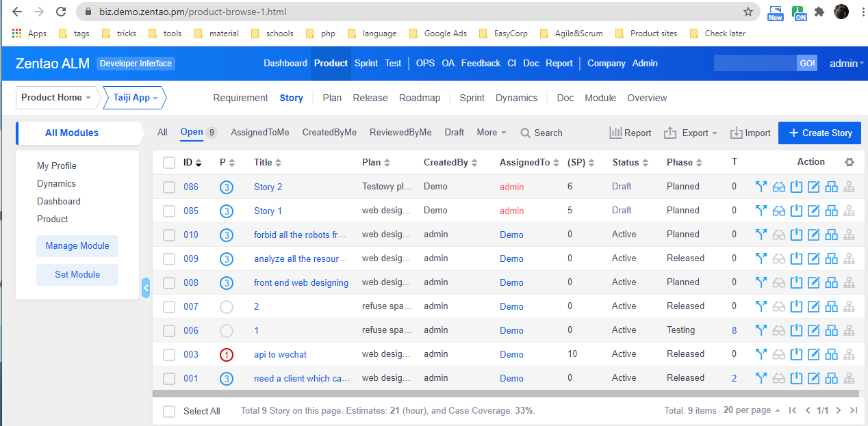
Task: Click the change icon in story 085 row
Action: pyautogui.click(x=761, y=211)
